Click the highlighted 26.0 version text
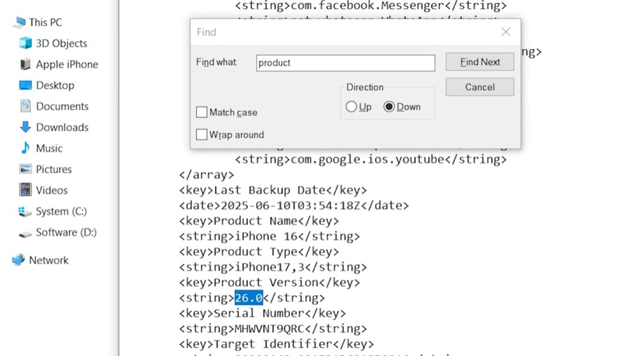The image size is (644, 356). [x=249, y=298]
